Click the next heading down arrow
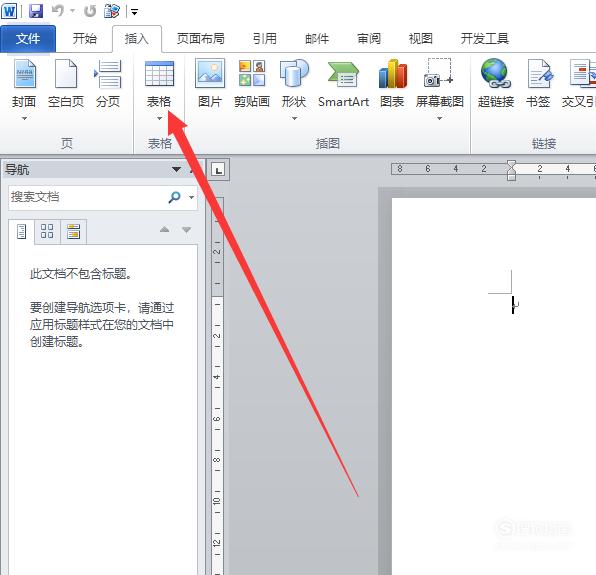This screenshot has width=596, height=575. point(187,230)
